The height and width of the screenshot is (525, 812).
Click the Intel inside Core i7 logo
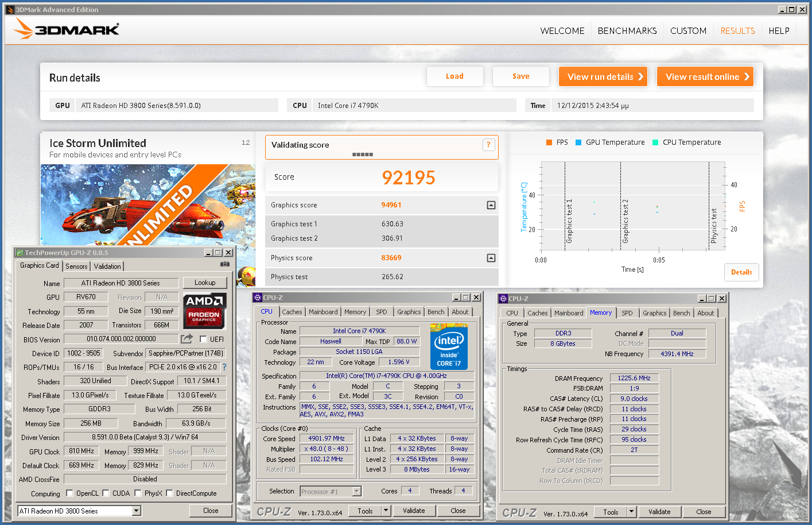[x=449, y=346]
